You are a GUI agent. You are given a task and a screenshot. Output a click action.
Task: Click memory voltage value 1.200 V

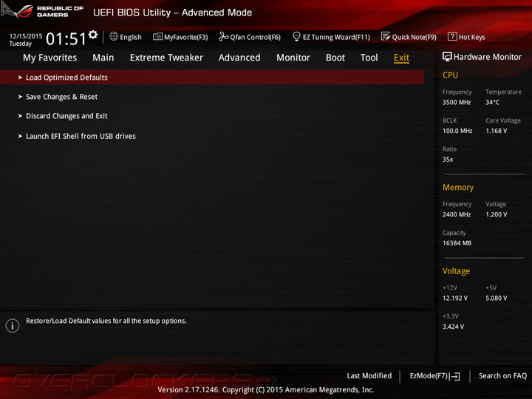pos(497,215)
